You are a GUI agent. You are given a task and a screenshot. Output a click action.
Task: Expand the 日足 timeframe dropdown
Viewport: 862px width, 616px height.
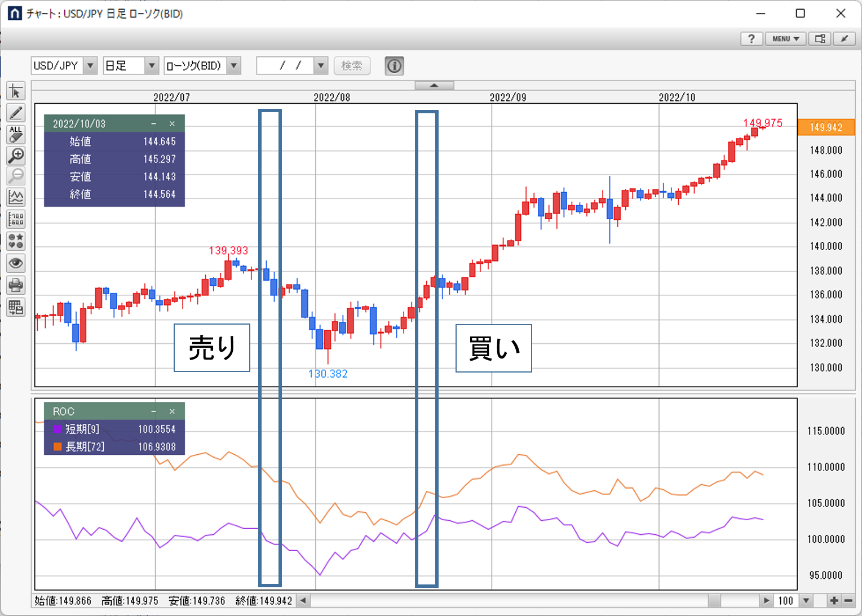[152, 66]
